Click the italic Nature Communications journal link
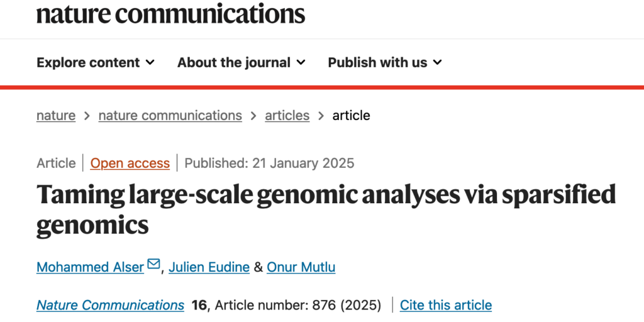 click(110, 305)
